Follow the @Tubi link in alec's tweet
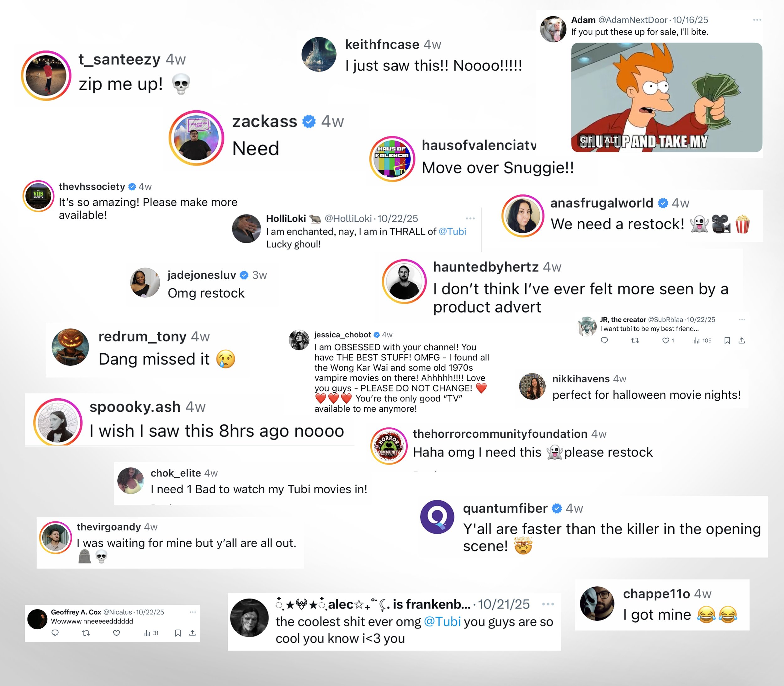Viewport: 784px width, 686px height. (x=442, y=621)
